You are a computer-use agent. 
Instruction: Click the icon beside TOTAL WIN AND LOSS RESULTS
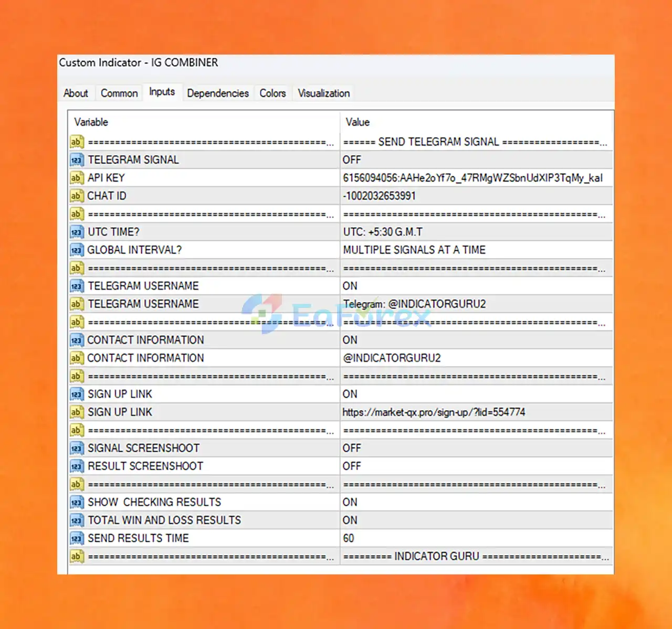(77, 520)
